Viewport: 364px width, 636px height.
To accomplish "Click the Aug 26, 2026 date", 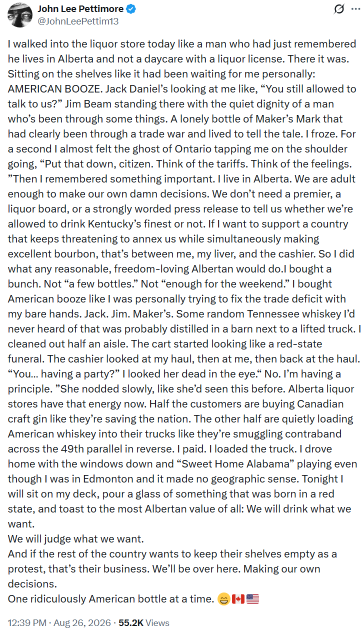I will 83,623.
